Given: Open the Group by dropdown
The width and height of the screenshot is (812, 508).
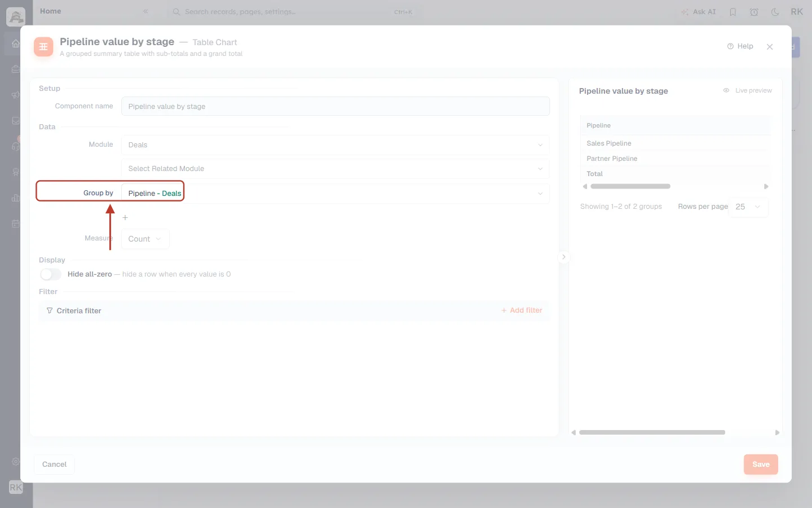Looking at the screenshot, I should [336, 194].
